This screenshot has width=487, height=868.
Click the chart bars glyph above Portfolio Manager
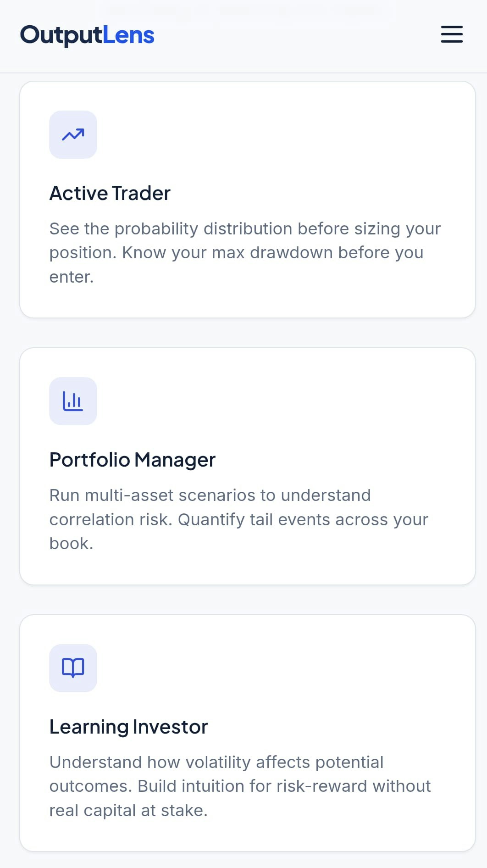(x=73, y=401)
